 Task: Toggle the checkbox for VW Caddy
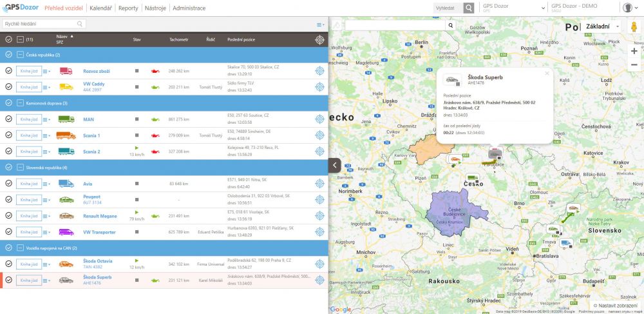pyautogui.click(x=8, y=87)
